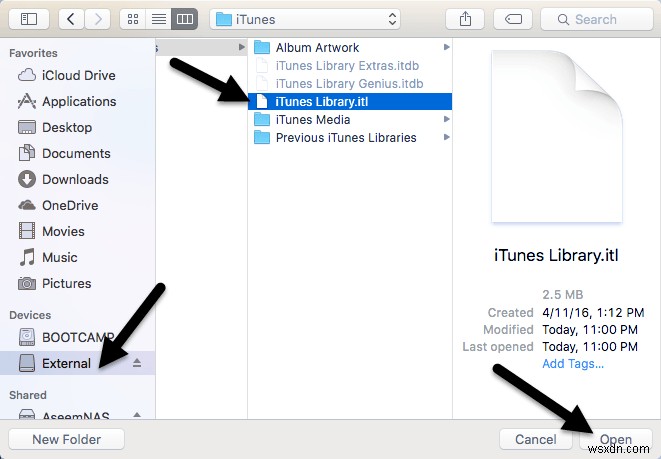Click the Search field

click(597, 19)
